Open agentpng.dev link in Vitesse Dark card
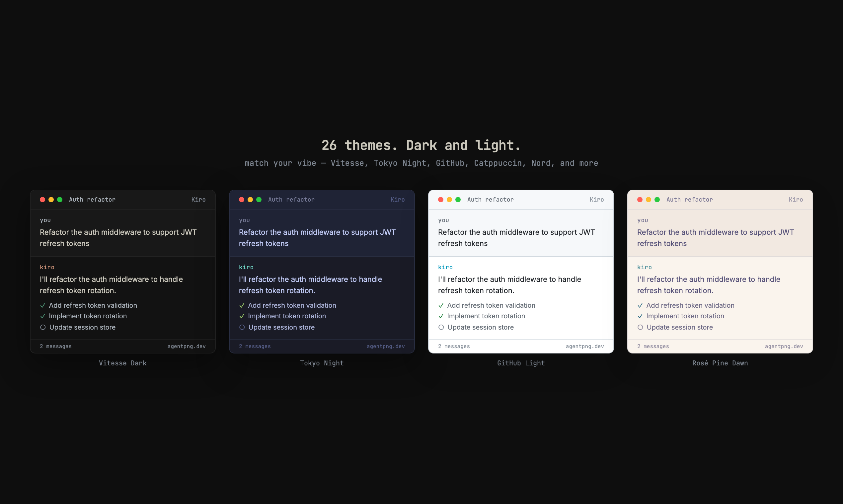The width and height of the screenshot is (843, 504). (x=186, y=346)
